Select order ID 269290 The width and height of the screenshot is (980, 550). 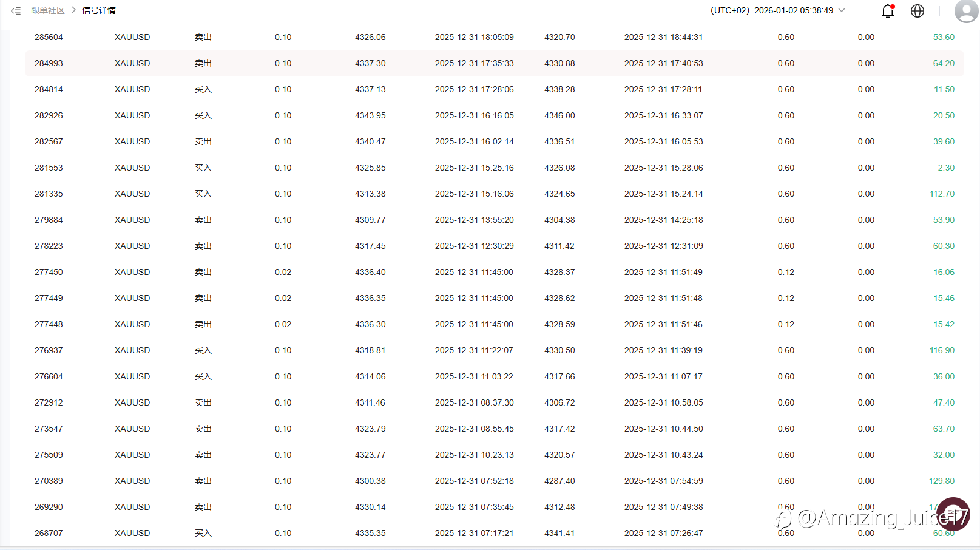[49, 507]
